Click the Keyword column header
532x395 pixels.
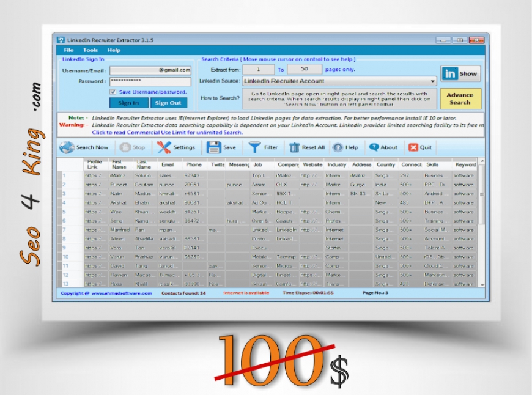point(465,164)
